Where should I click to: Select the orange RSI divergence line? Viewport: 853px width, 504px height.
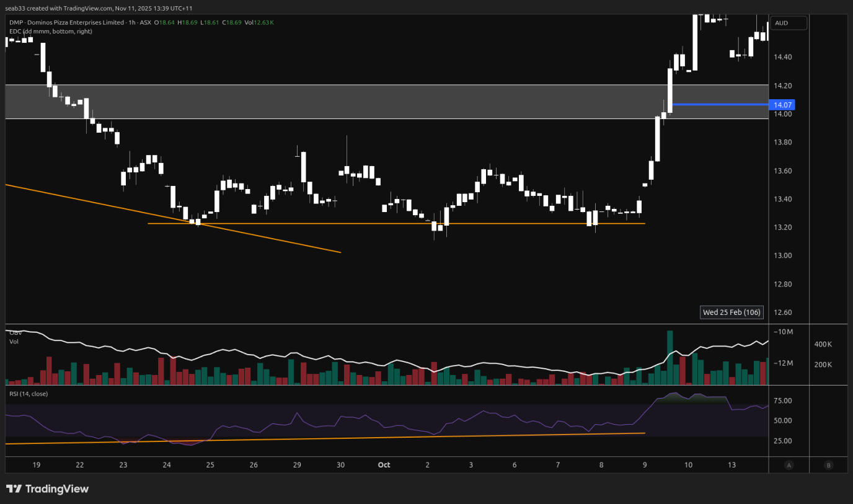372,438
